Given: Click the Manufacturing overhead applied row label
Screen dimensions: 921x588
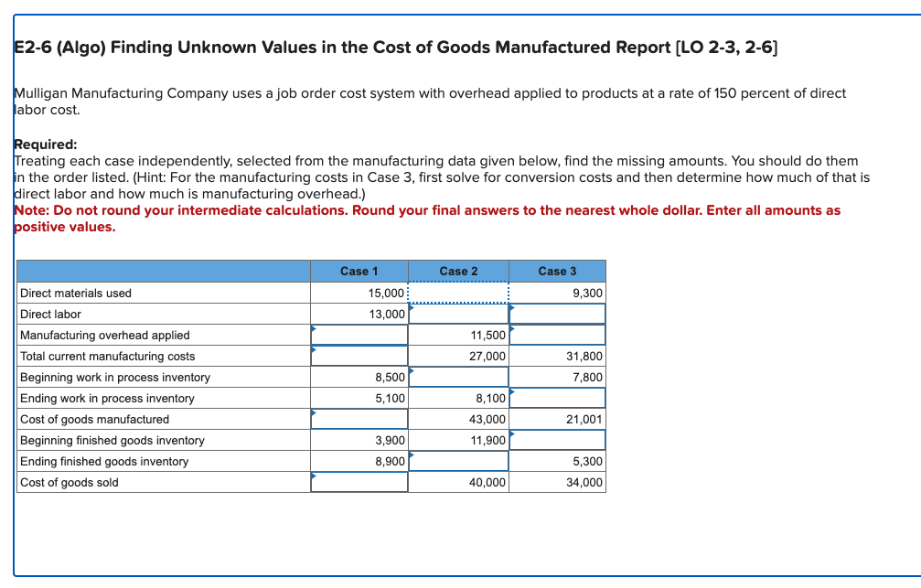Looking at the screenshot, I should pos(105,336).
